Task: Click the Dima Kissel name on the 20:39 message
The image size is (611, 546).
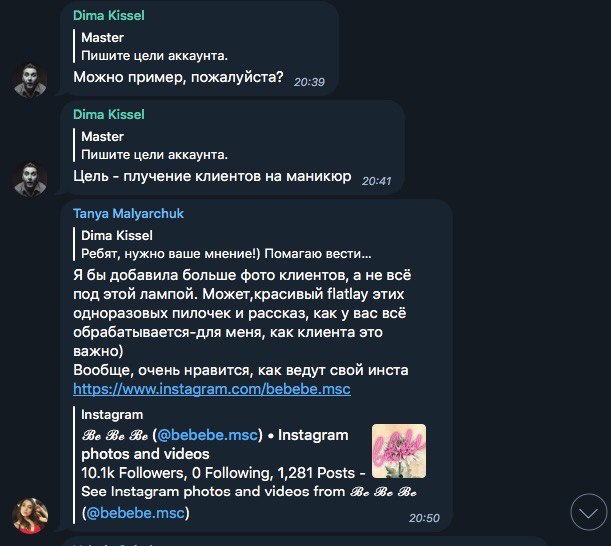Action: [109, 16]
